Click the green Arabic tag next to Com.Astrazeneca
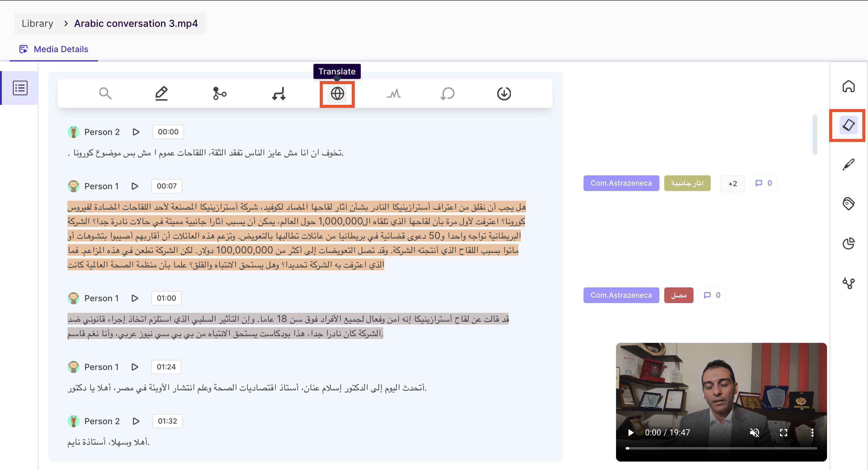The height and width of the screenshot is (470, 868). [x=687, y=183]
